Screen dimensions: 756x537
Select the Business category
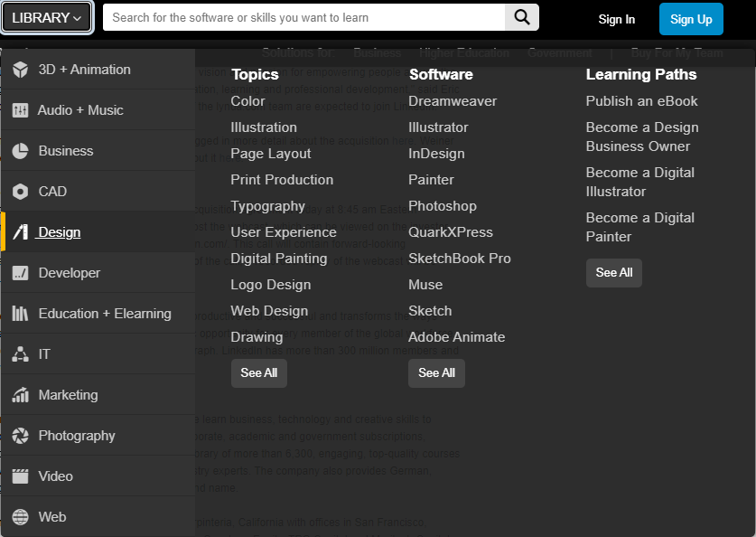[x=98, y=151]
